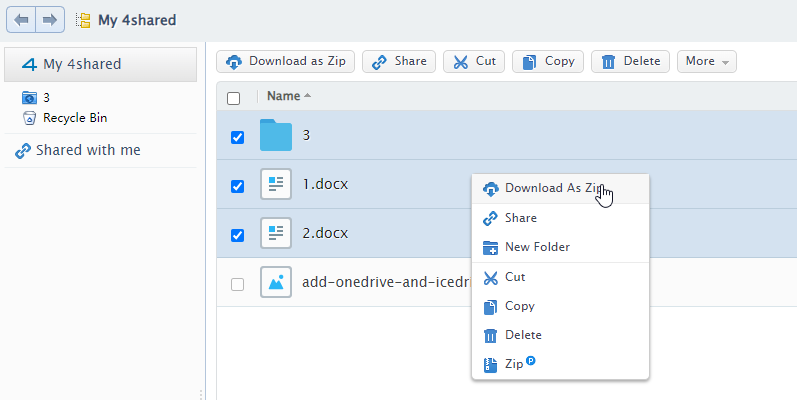Image resolution: width=797 pixels, height=400 pixels.
Task: Click the Share button in toolbar
Action: (x=398, y=62)
